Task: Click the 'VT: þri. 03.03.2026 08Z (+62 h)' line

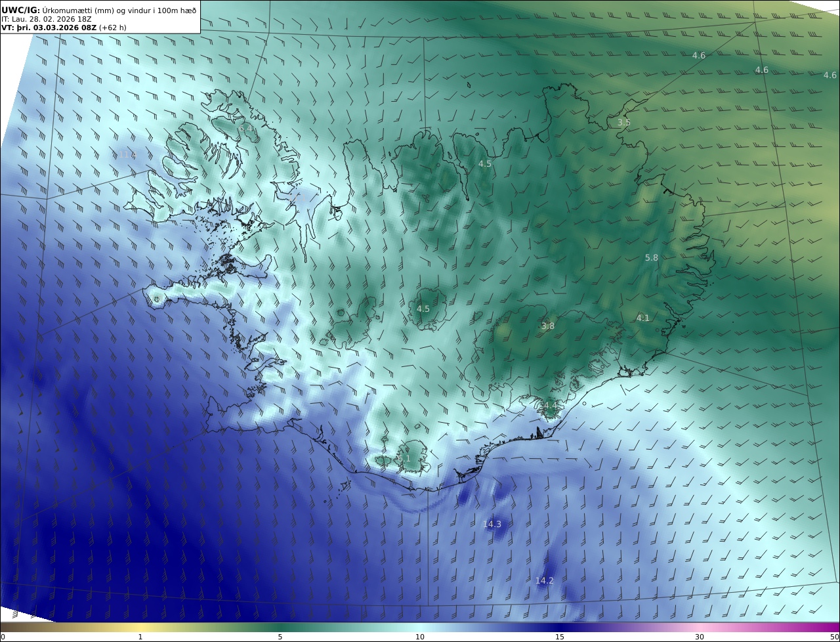Action: coord(64,28)
